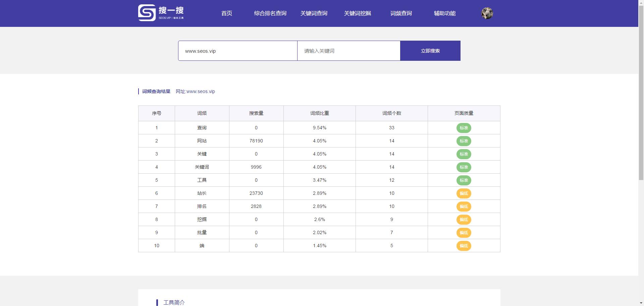Open the user avatar profile icon

click(x=487, y=13)
